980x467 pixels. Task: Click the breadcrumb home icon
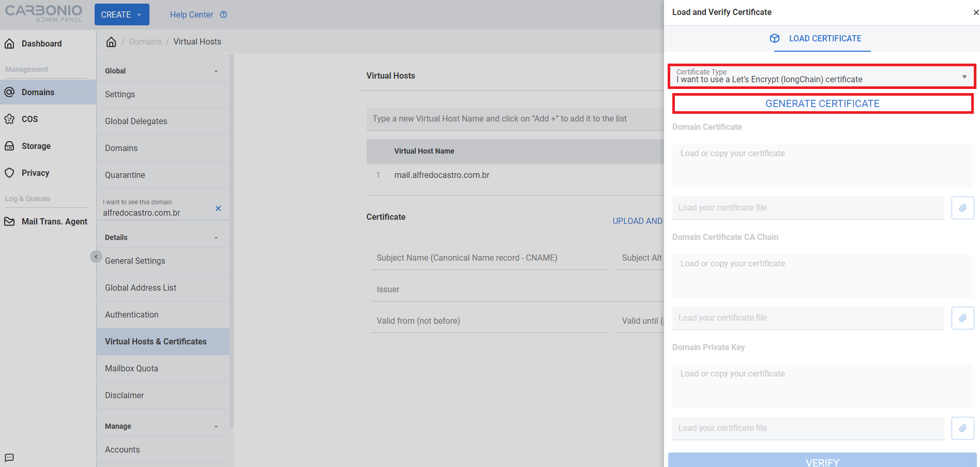coord(111,41)
